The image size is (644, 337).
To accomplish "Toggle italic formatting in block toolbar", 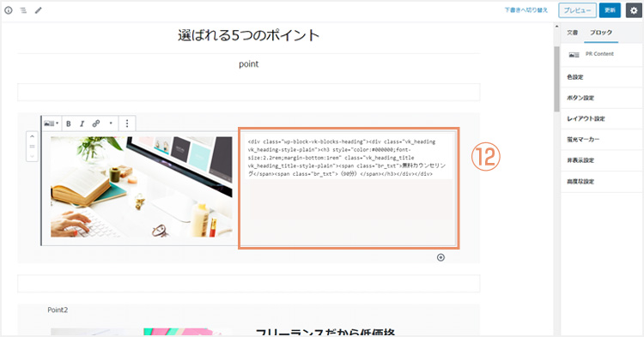I will (82, 123).
